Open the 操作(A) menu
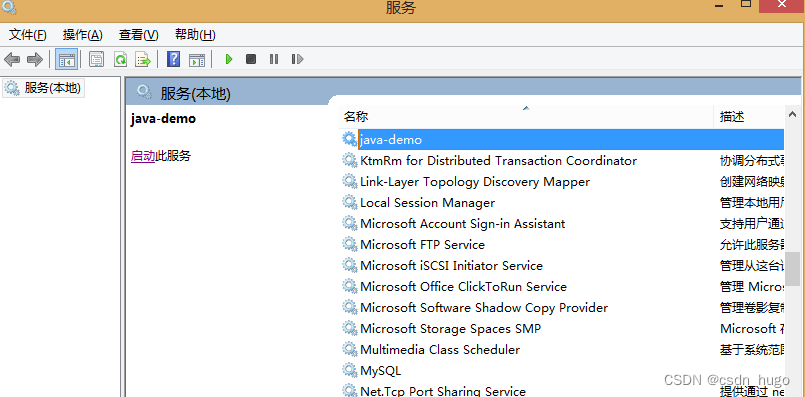 tap(83, 35)
